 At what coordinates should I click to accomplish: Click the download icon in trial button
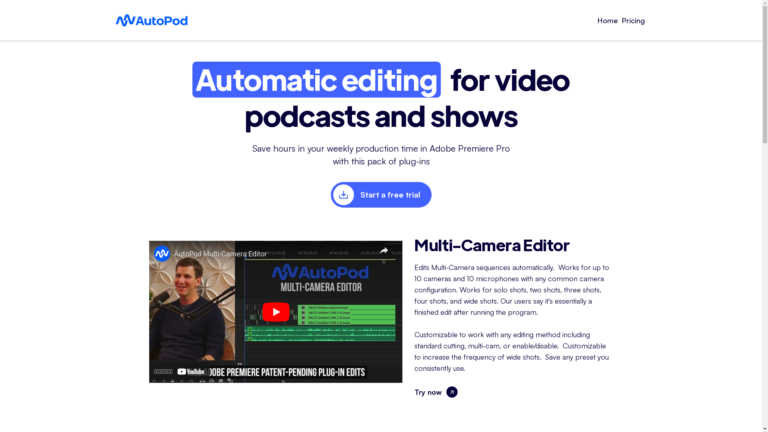coord(344,195)
